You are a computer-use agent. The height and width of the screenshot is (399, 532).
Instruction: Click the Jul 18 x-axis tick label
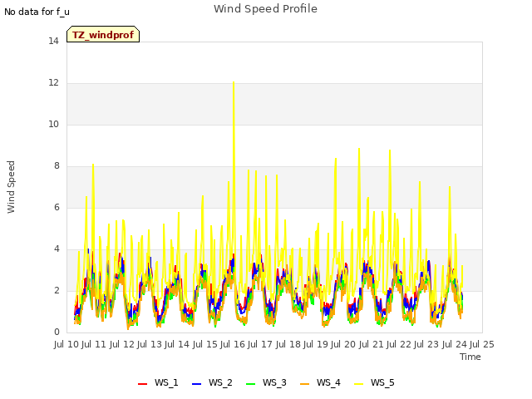(x=288, y=344)
